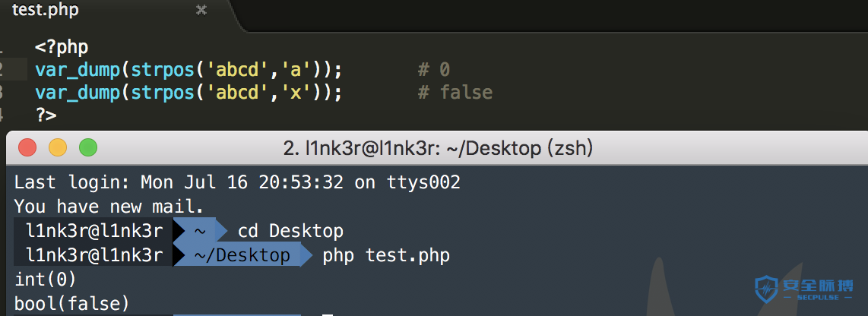The width and height of the screenshot is (868, 316).
Task: Click line number 3 in gutter
Action: 2,93
